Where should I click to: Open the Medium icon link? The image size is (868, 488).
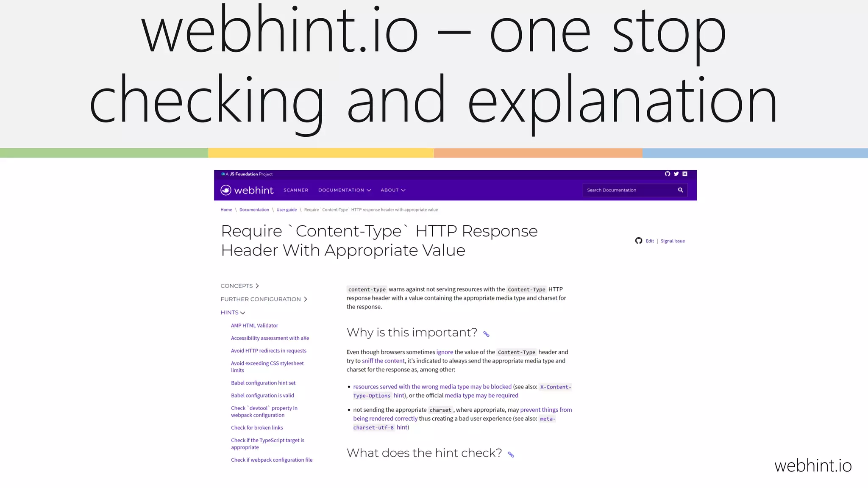click(685, 174)
